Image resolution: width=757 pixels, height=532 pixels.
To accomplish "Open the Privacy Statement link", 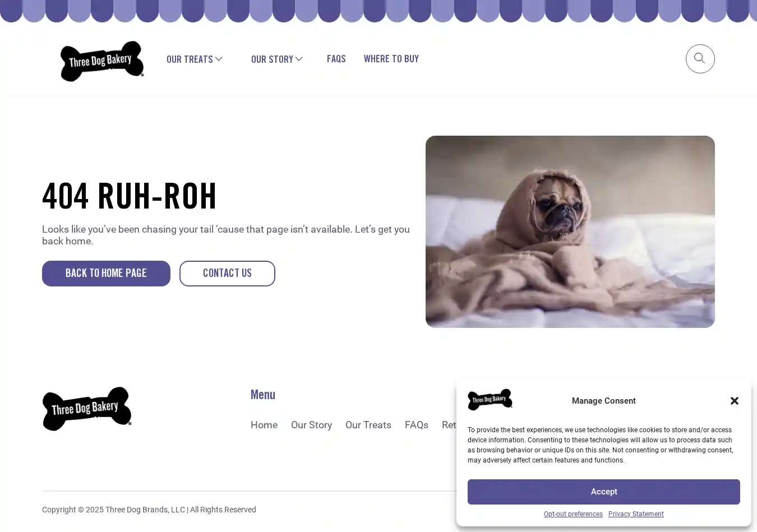I will [636, 514].
